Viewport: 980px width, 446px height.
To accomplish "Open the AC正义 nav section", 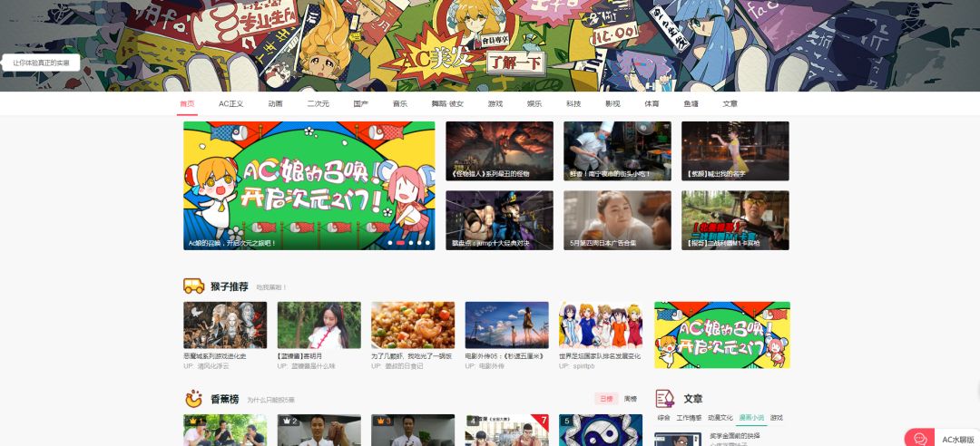I will coord(230,103).
